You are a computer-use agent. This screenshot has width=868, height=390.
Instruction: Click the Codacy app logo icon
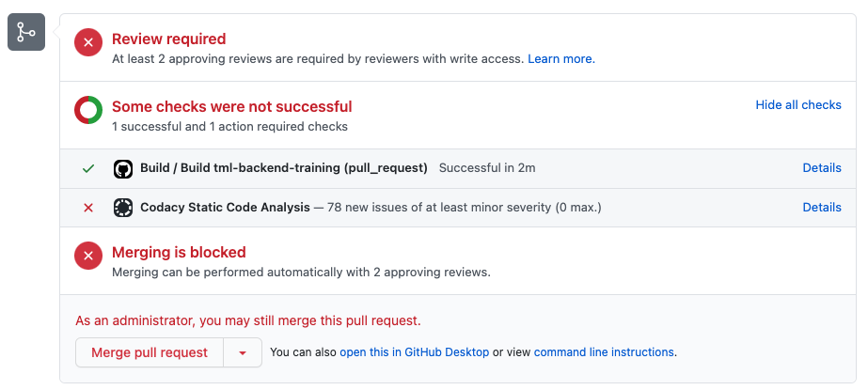coord(122,207)
